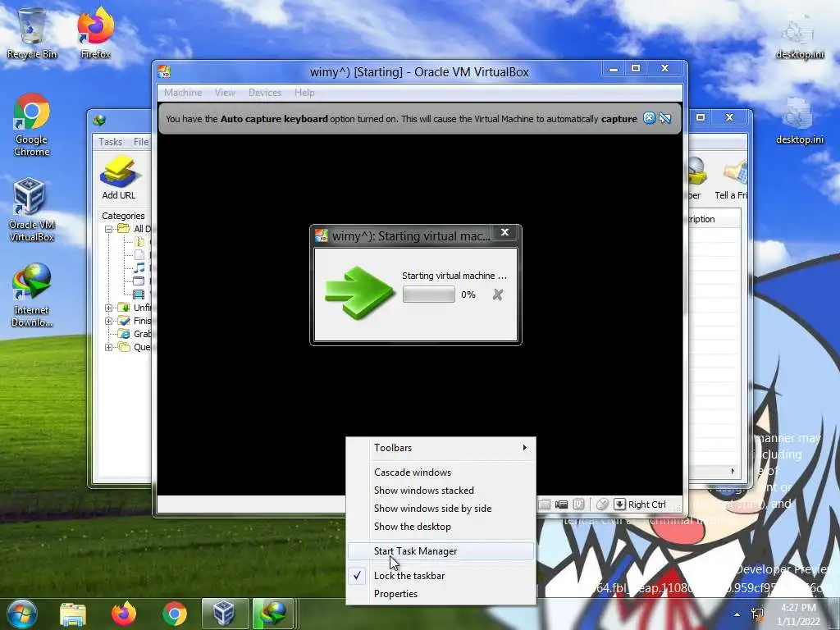Open the File menu in IDM

(x=141, y=141)
